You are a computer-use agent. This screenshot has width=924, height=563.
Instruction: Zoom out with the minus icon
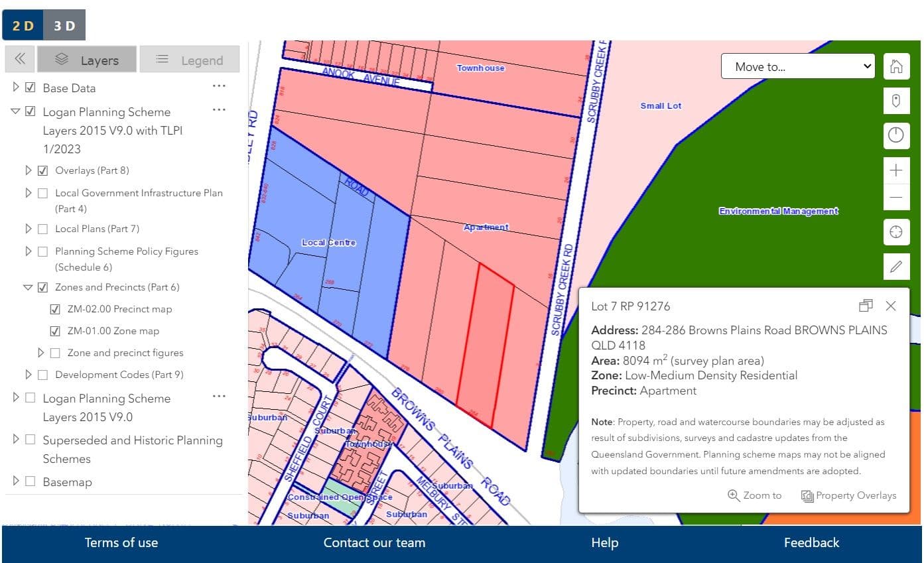pos(896,197)
